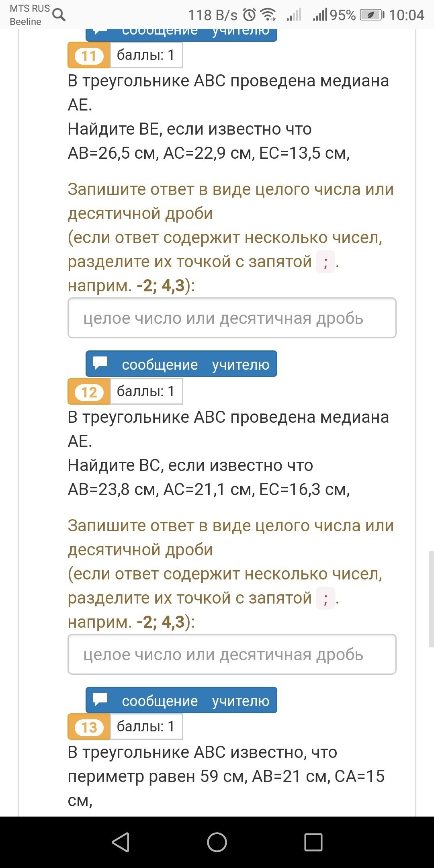Focus the answer field for question 12
This screenshot has width=434, height=868.
[232, 655]
